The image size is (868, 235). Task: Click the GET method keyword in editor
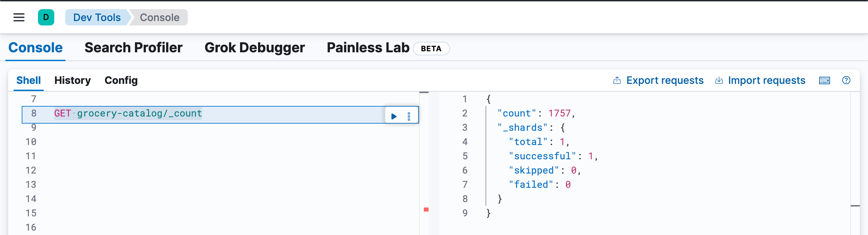click(x=63, y=113)
